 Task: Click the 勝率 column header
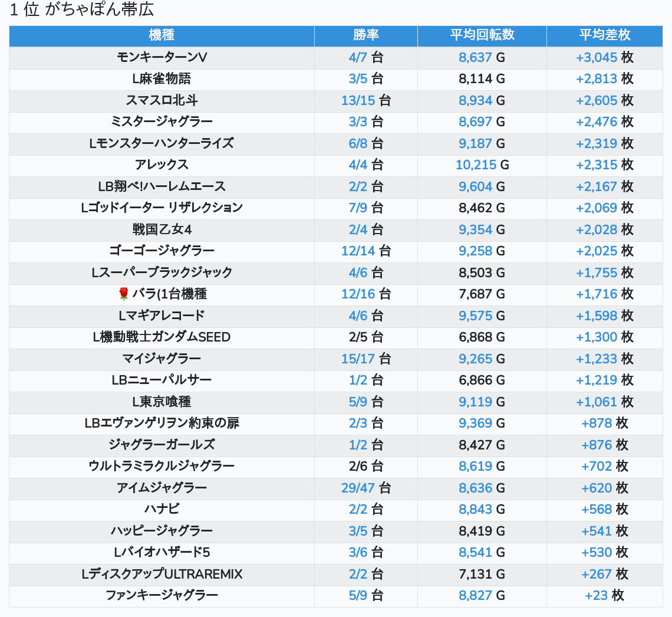tap(365, 35)
